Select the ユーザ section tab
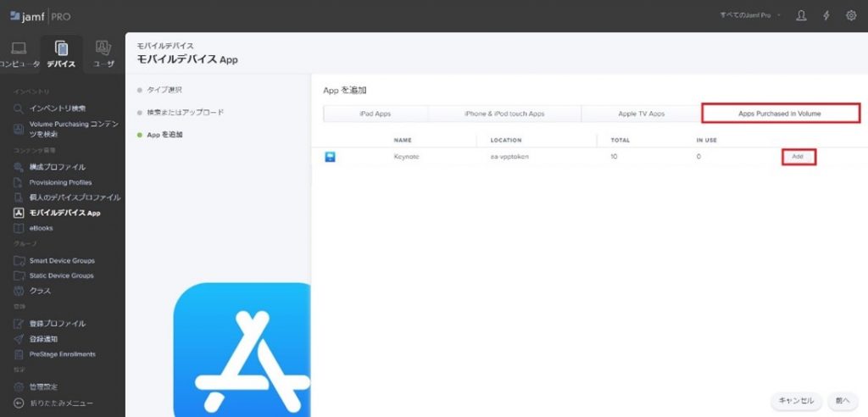 pyautogui.click(x=103, y=54)
